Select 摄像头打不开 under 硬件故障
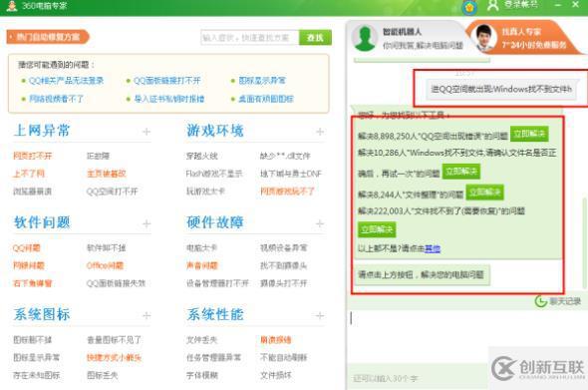The image size is (588, 390). click(283, 283)
